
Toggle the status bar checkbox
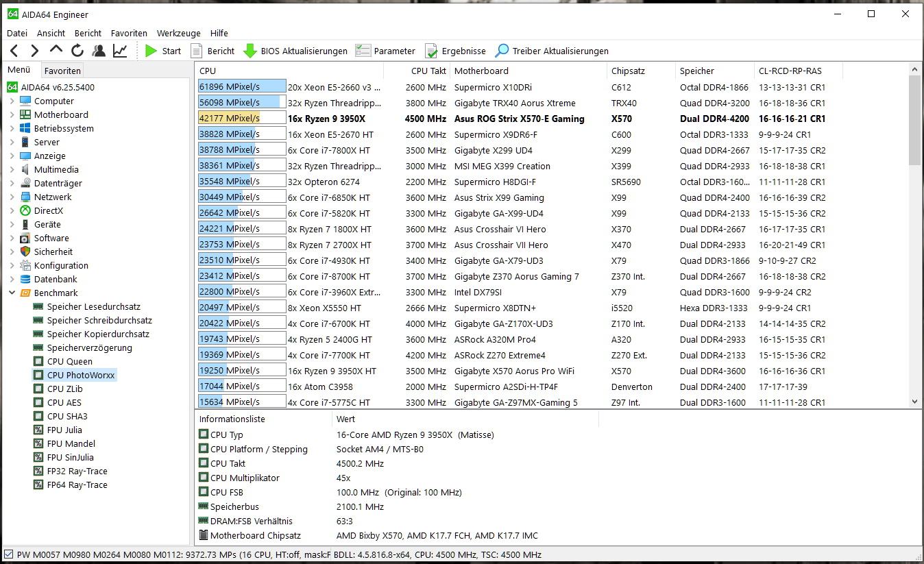point(8,554)
